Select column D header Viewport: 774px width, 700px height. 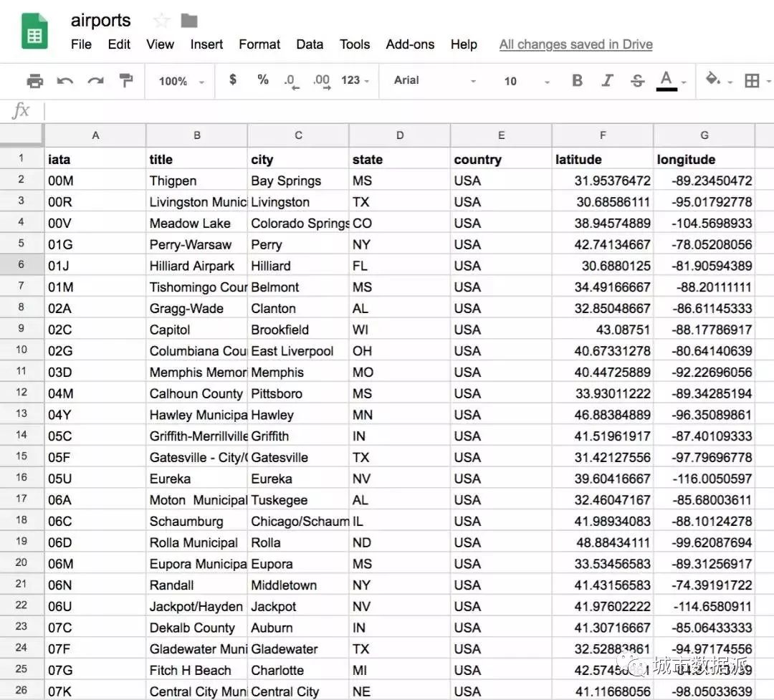(x=400, y=135)
